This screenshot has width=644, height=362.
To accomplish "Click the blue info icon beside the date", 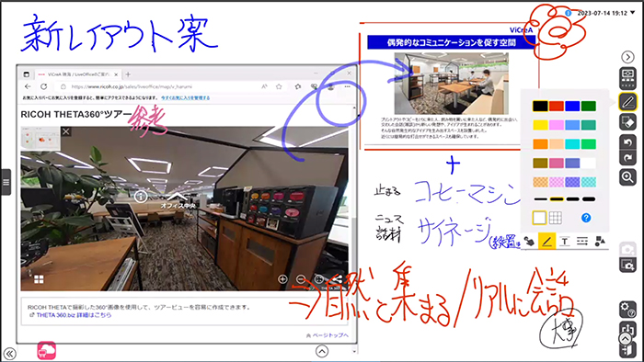I will pos(569,13).
